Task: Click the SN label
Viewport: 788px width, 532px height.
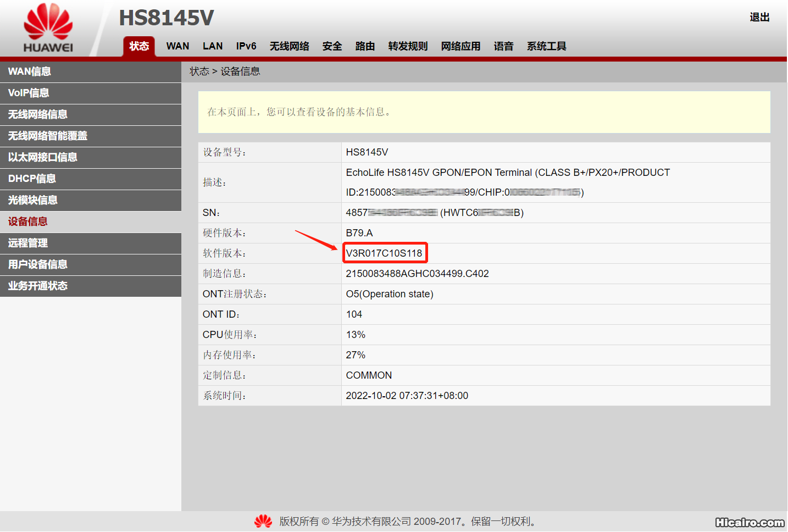Action: (211, 213)
